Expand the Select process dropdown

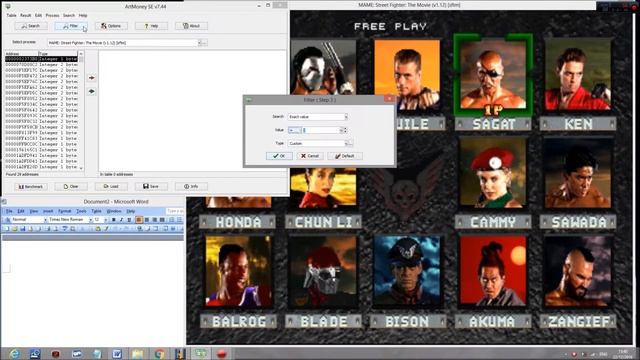pyautogui.click(x=200, y=42)
